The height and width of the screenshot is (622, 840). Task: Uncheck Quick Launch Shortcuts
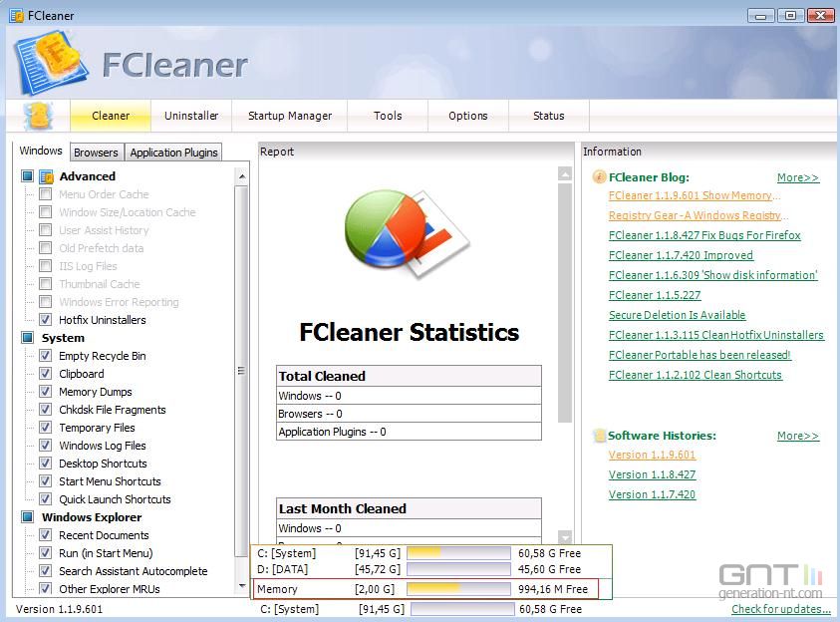pyautogui.click(x=46, y=499)
